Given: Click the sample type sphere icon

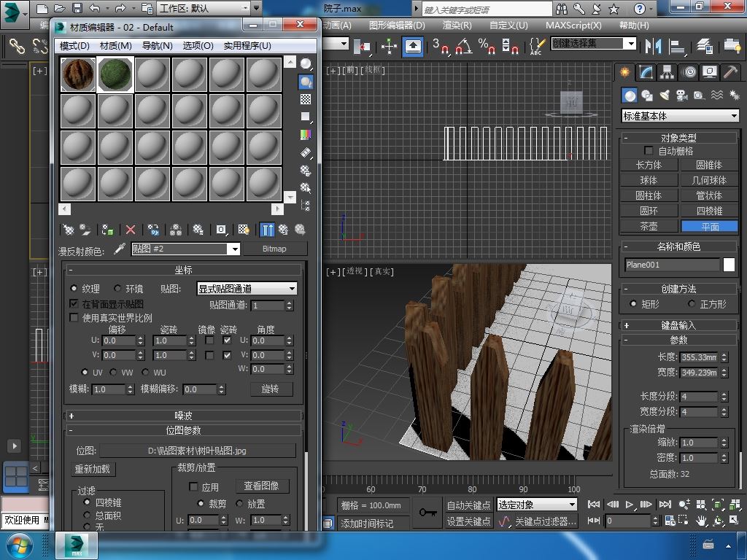Looking at the screenshot, I should point(306,63).
